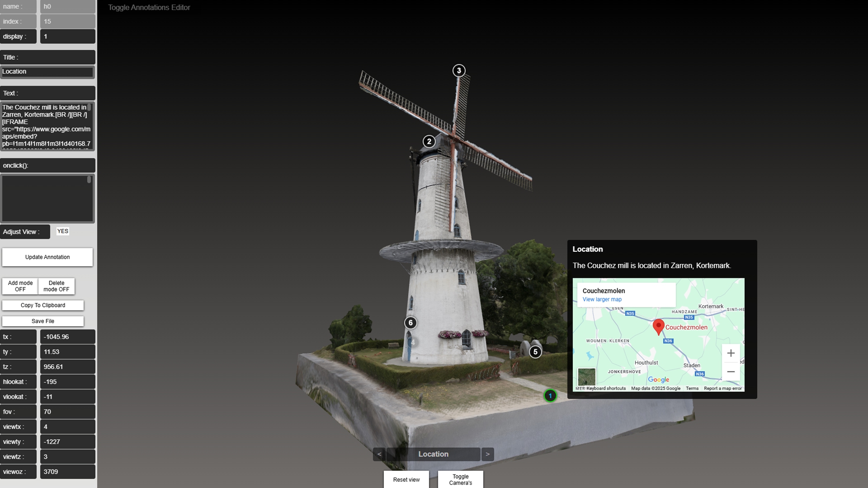868x488 pixels.
Task: Click the Text field scrollbar
Action: pos(90,108)
